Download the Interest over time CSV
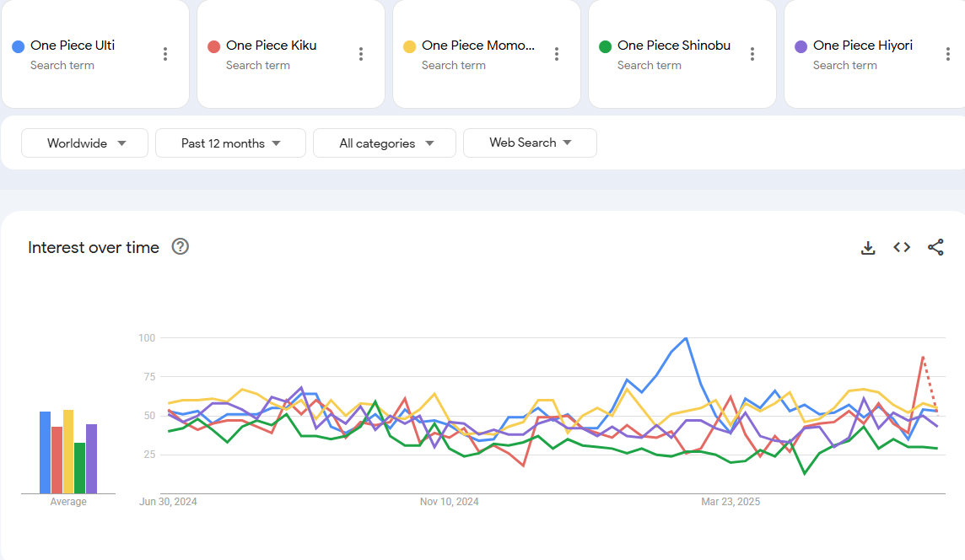The image size is (965, 560). [868, 247]
